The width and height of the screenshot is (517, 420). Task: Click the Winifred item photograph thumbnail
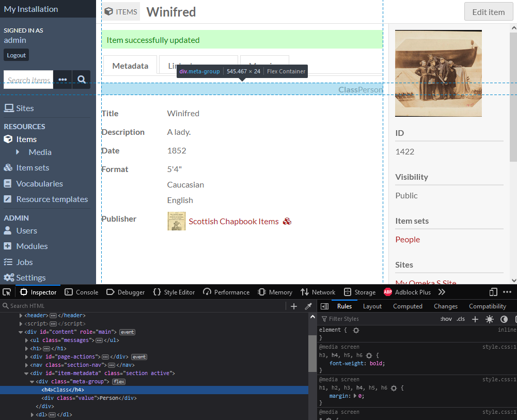[438, 73]
